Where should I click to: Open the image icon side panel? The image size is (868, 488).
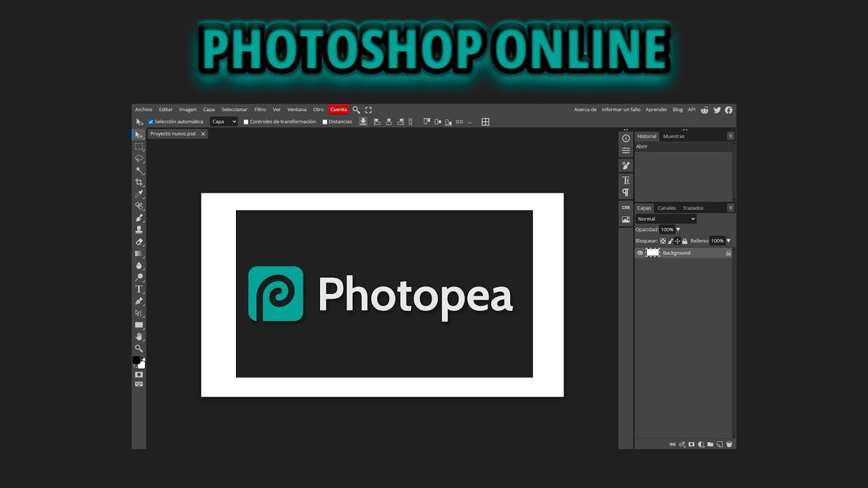coord(626,220)
